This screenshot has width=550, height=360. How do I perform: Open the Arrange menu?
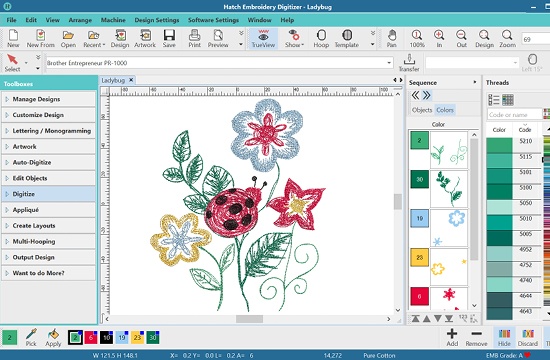click(x=80, y=20)
